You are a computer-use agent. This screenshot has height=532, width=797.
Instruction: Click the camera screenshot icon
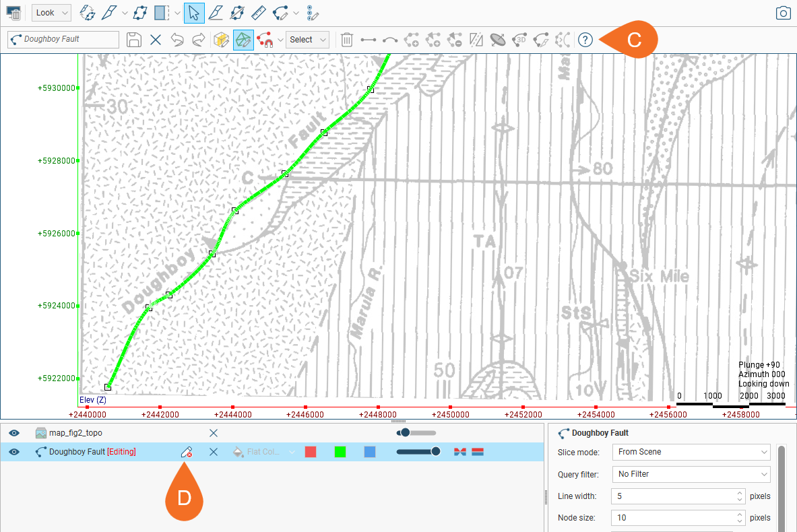click(783, 13)
